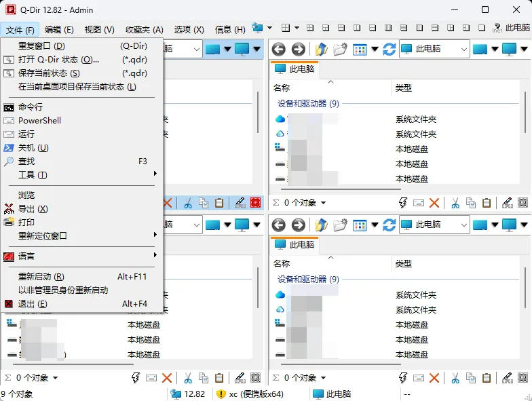Open view mode dropdown arrow in top-right pane

coord(375,50)
